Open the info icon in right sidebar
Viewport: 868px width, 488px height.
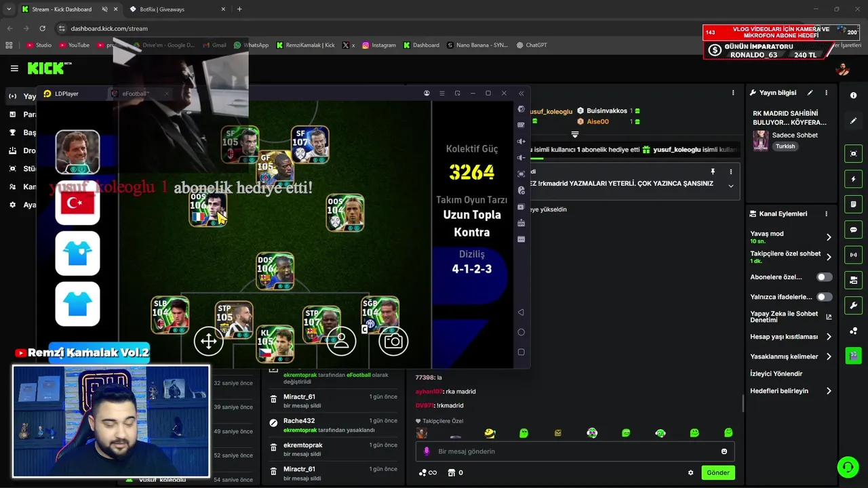coord(853,96)
